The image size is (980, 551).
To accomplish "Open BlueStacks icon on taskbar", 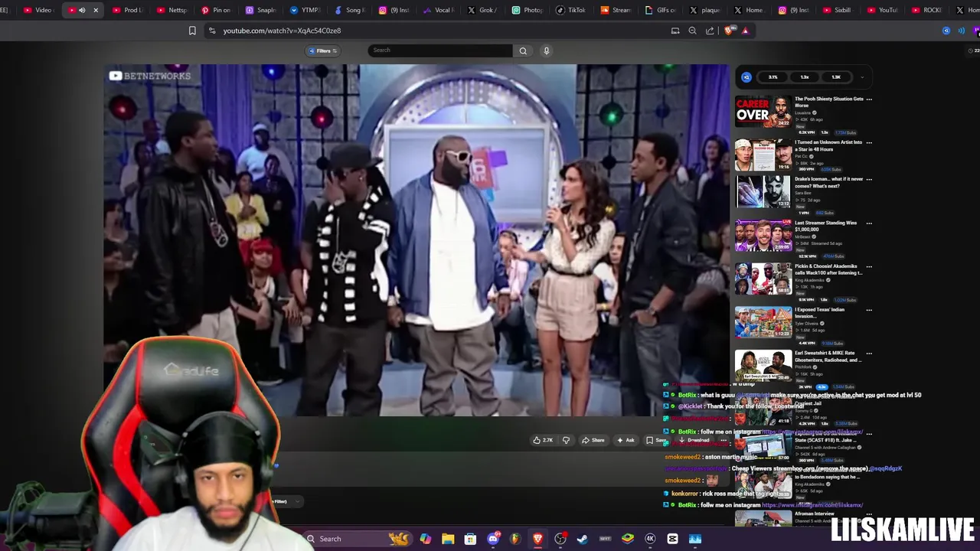I will (x=628, y=539).
